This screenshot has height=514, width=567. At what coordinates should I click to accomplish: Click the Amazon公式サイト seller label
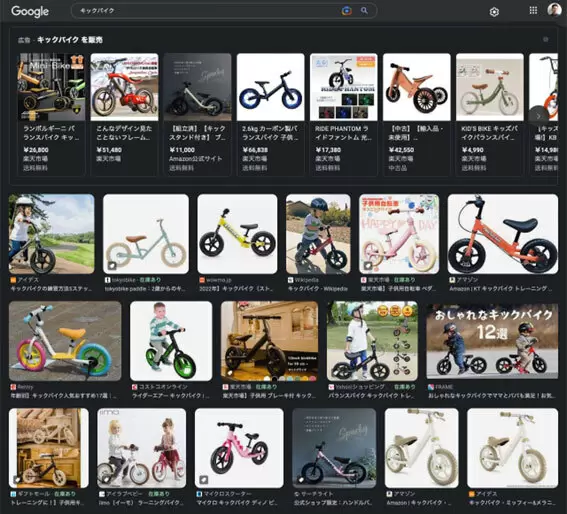coord(196,159)
